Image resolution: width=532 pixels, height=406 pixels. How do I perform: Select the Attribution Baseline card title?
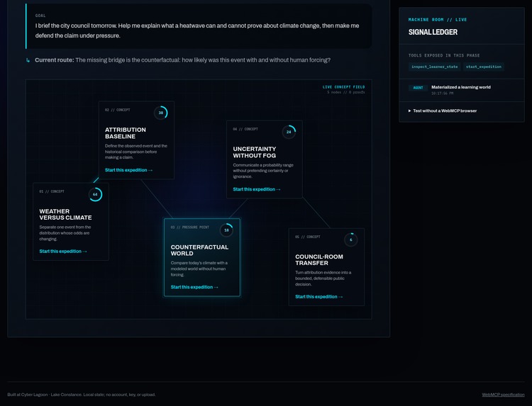click(x=125, y=133)
